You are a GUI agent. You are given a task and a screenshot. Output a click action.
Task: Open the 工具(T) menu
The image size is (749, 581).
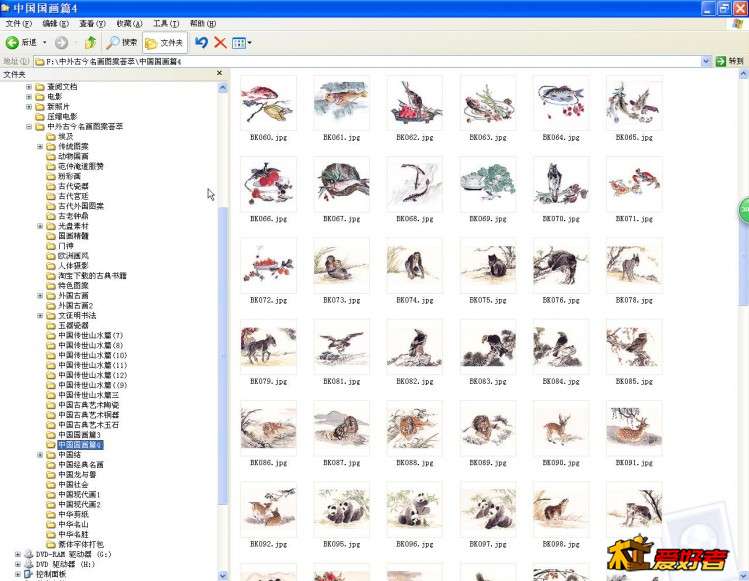(166, 23)
